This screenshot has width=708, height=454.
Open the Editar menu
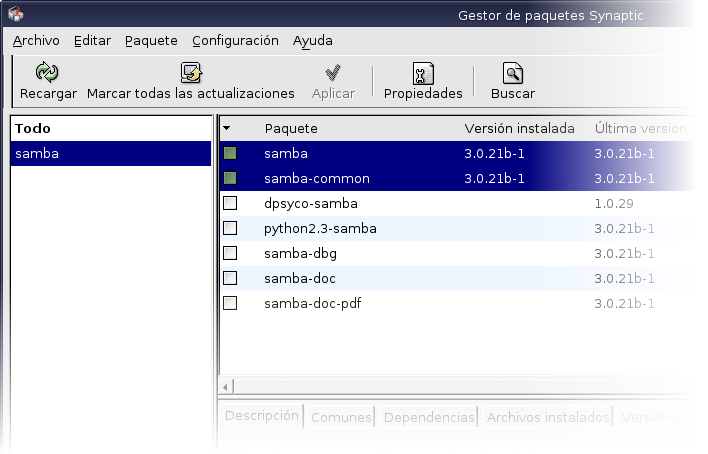click(93, 41)
